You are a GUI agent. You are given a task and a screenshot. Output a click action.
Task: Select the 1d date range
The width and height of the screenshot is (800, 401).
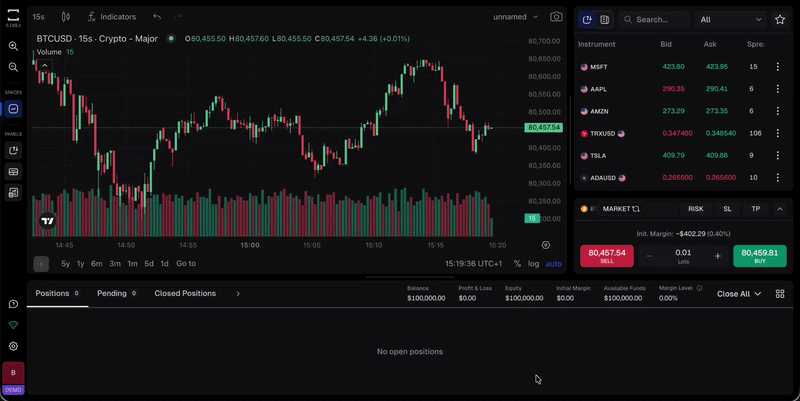click(164, 264)
